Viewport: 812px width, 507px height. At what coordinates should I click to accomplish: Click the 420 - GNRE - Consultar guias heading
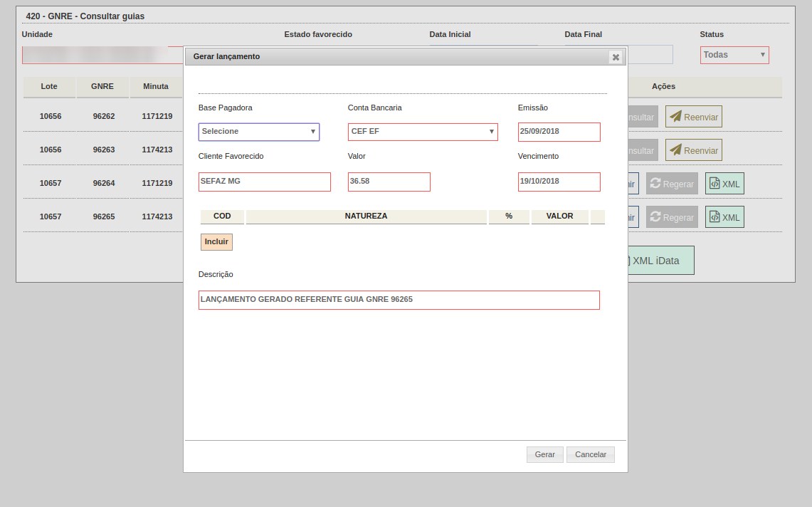pos(85,16)
